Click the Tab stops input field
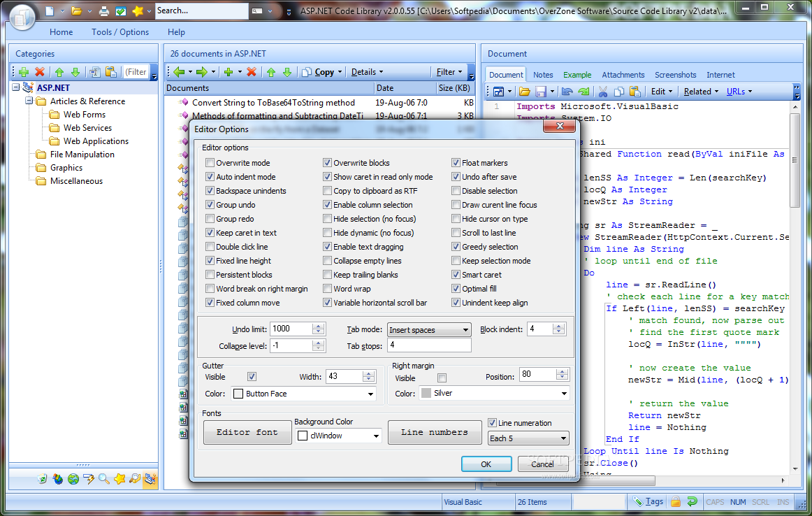This screenshot has width=812, height=516. [x=429, y=345]
